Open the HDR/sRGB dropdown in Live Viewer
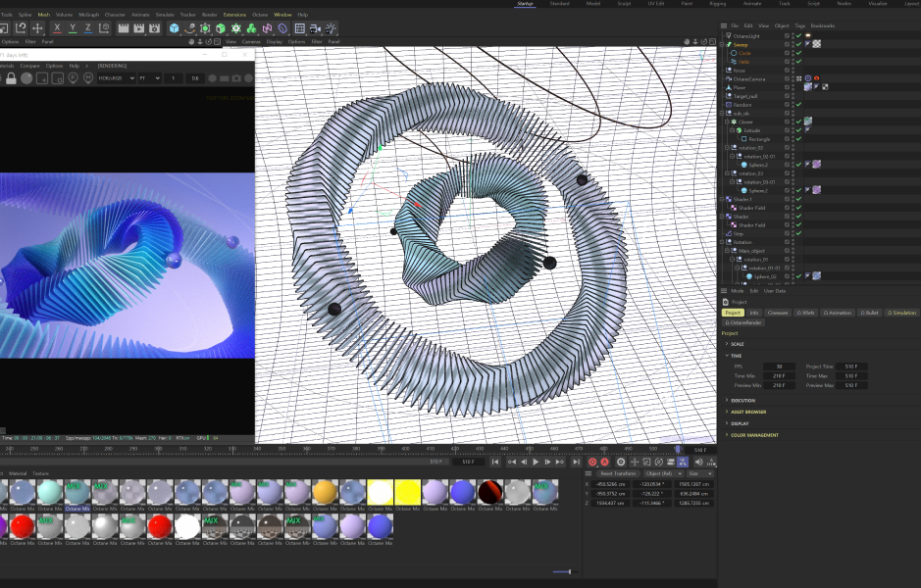 [x=117, y=78]
